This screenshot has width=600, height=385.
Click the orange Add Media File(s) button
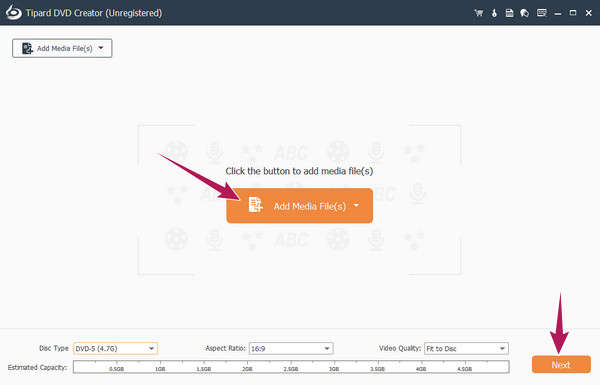tap(299, 206)
